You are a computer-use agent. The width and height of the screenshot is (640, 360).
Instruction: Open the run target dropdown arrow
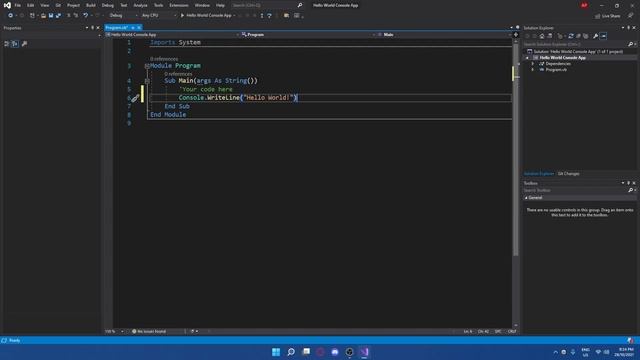234,16
